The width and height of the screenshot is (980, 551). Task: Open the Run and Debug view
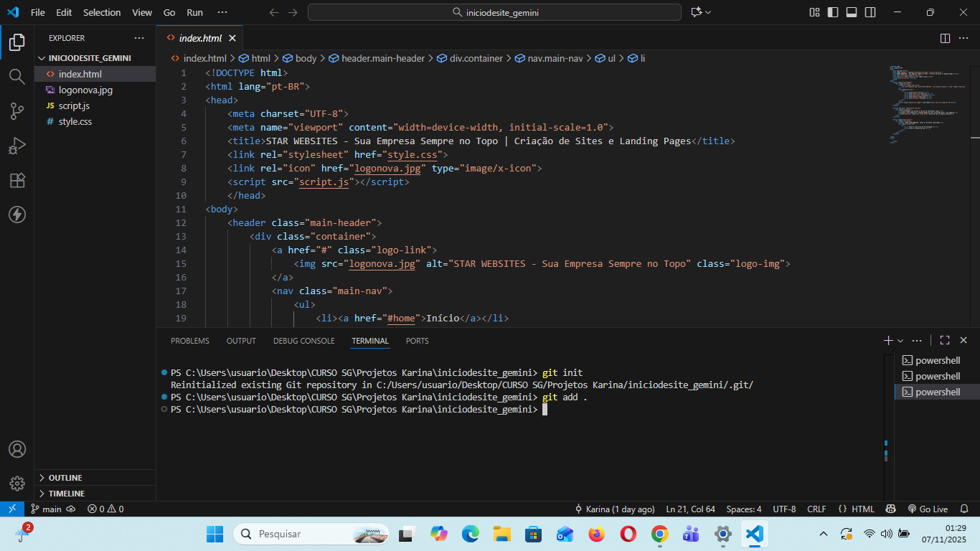click(17, 146)
